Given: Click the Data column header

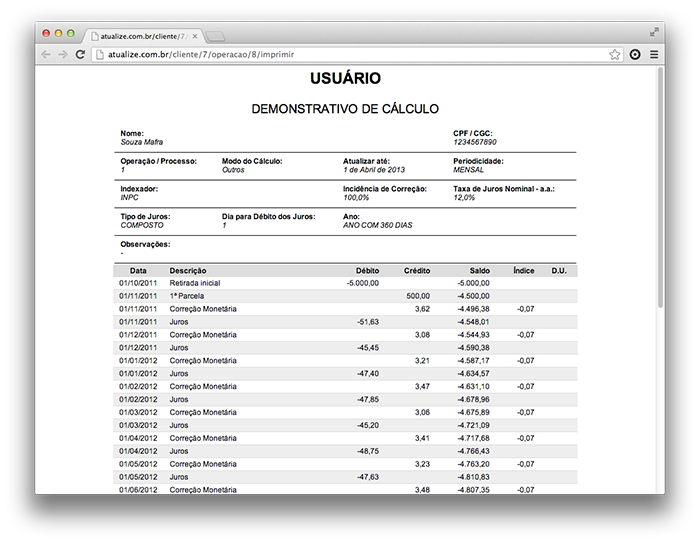Looking at the screenshot, I should tap(138, 271).
